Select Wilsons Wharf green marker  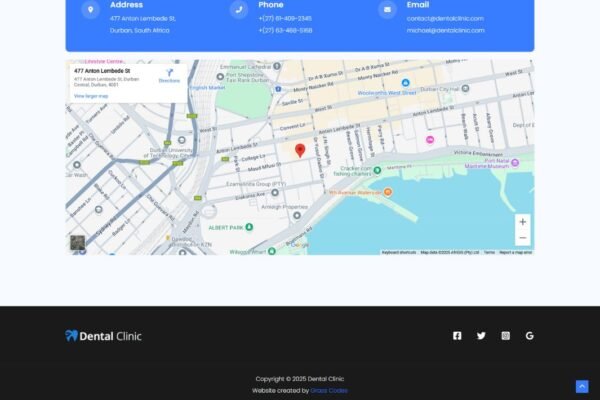272,251
